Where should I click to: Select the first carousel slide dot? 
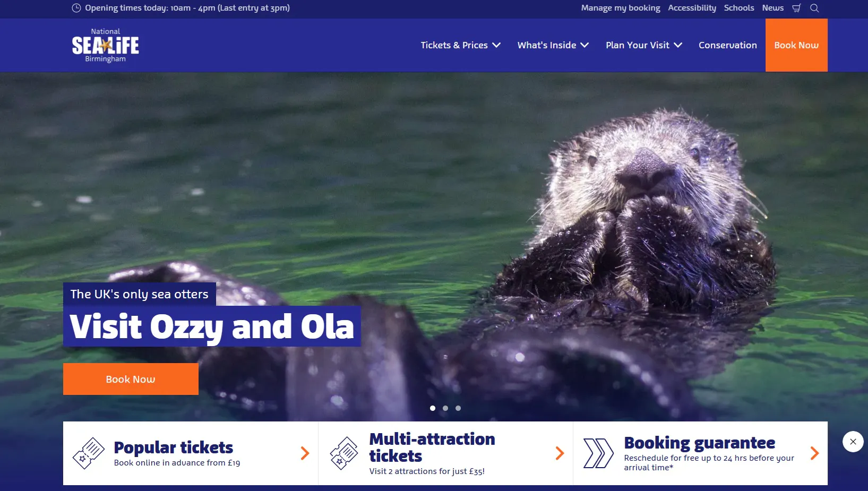point(433,408)
